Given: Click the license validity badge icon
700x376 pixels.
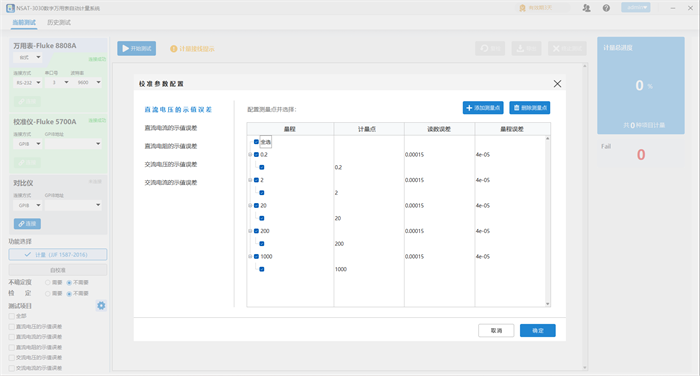Looking at the screenshot, I should [x=522, y=8].
